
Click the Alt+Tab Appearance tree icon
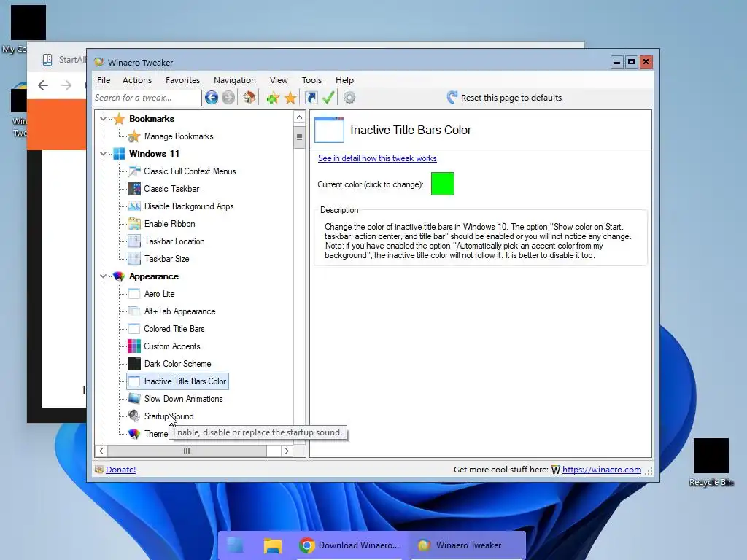pyautogui.click(x=134, y=311)
